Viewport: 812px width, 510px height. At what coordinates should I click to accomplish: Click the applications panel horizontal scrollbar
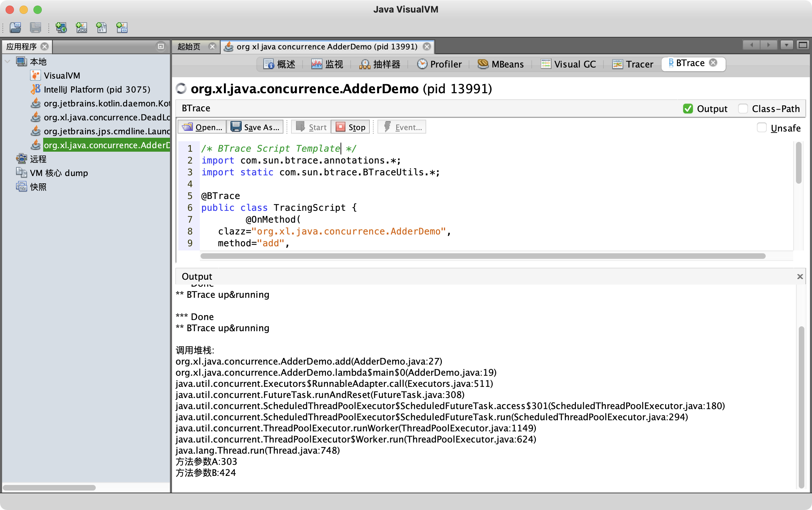tap(49, 487)
